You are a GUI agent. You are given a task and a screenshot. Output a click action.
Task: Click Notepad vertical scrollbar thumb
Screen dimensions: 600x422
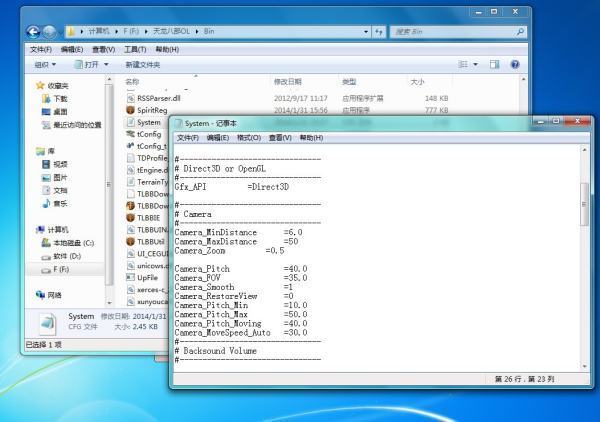[584, 204]
